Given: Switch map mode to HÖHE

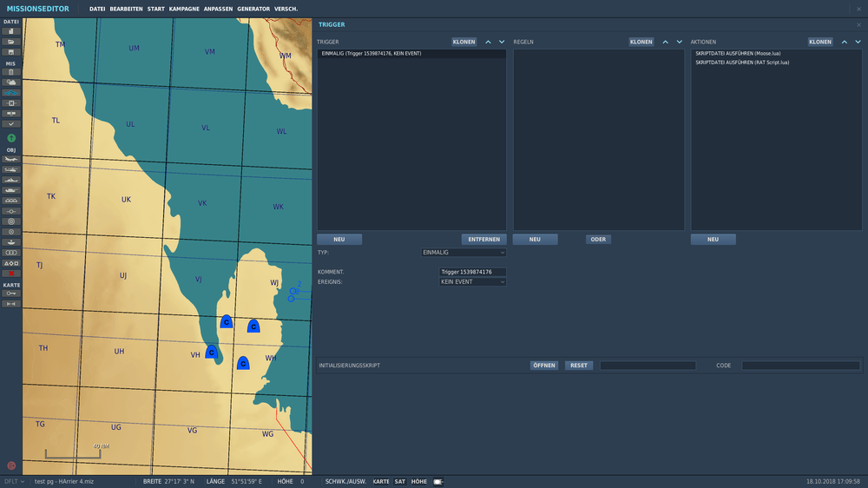Looking at the screenshot, I should (x=418, y=481).
